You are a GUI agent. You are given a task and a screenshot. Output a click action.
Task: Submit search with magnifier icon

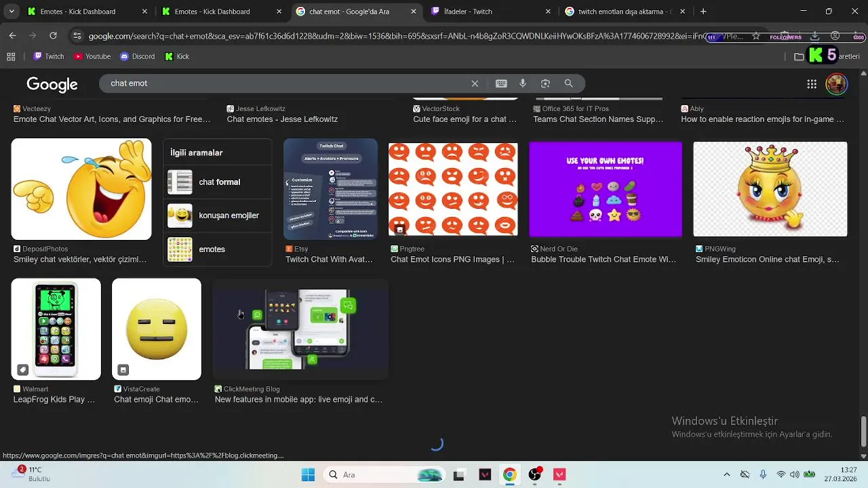coord(568,83)
